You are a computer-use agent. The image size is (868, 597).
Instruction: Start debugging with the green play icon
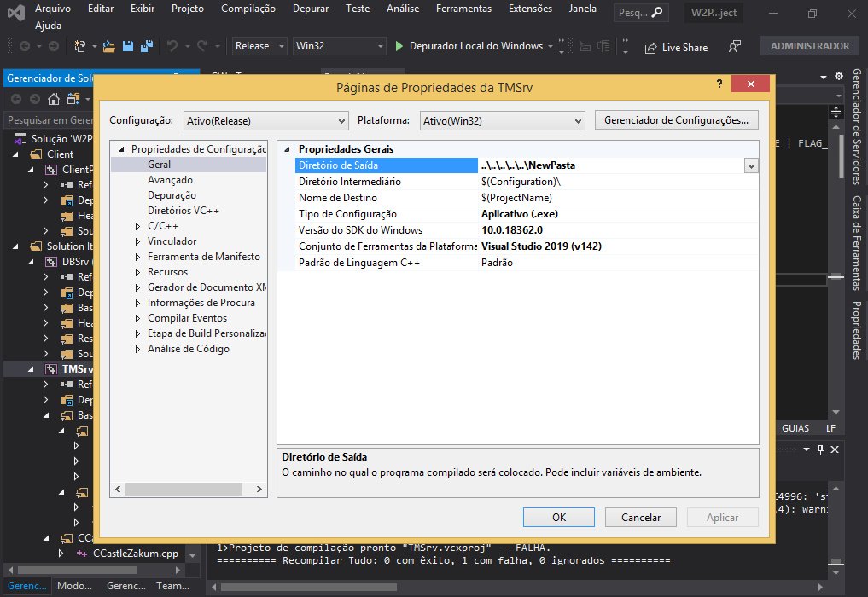399,46
